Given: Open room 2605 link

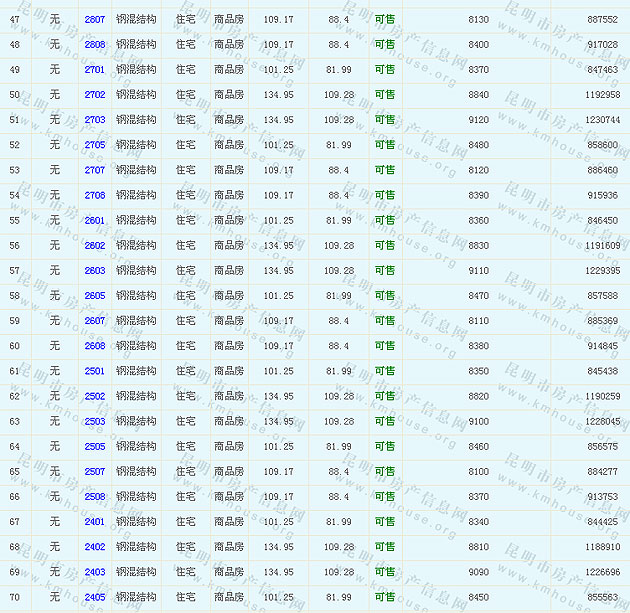Looking at the screenshot, I should pos(95,296).
